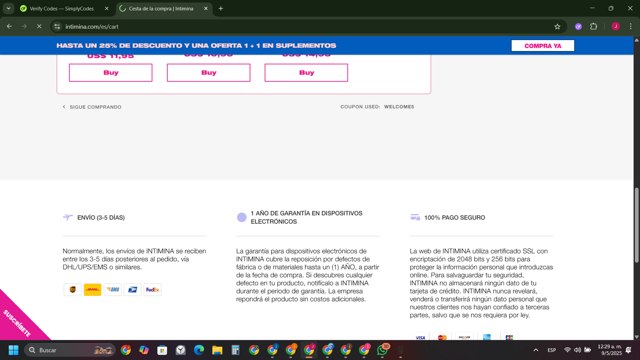
Task: Close the Verify Codes — SimplyCodes tab
Action: click(x=107, y=8)
